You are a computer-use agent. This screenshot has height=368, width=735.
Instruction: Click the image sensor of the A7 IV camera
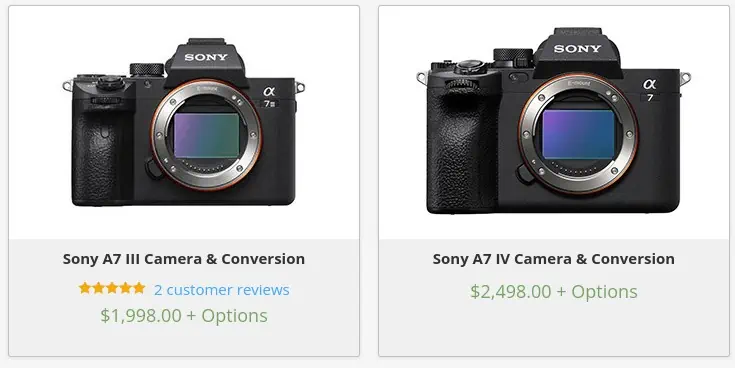pos(578,134)
